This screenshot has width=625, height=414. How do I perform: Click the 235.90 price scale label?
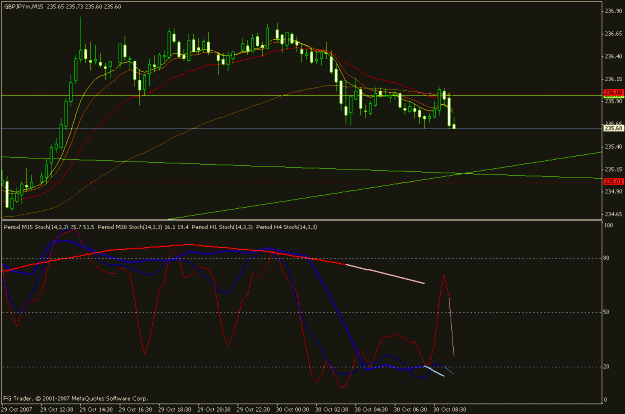[x=614, y=101]
